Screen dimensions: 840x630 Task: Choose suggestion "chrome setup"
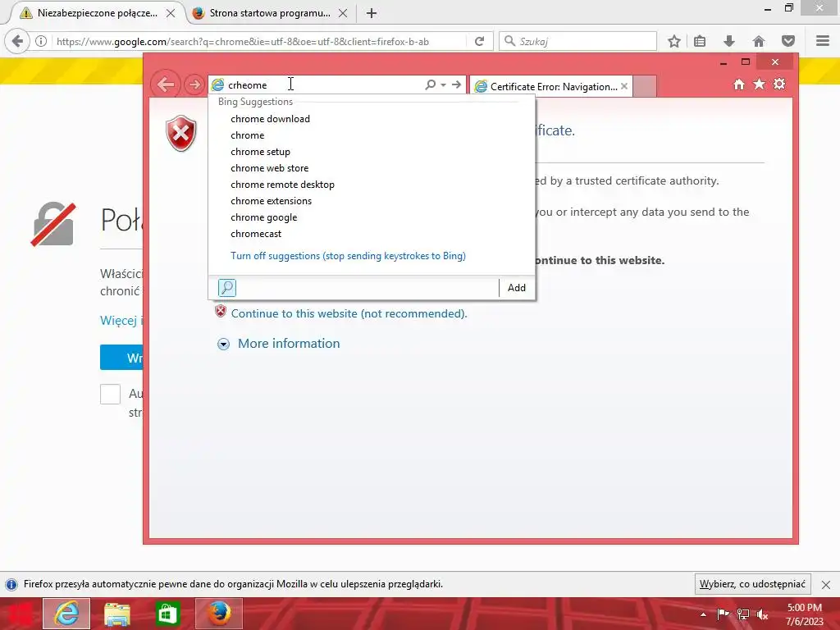point(260,152)
